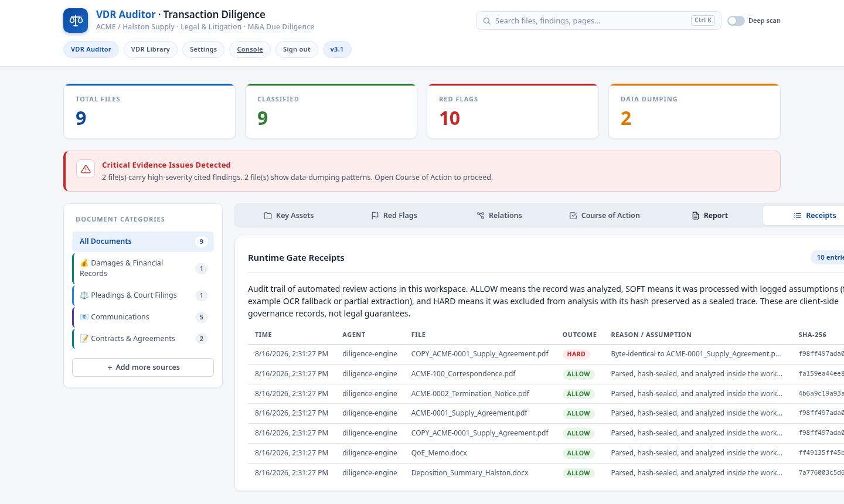Click the Key Assets folder icon
844x504 pixels.
pyautogui.click(x=268, y=216)
